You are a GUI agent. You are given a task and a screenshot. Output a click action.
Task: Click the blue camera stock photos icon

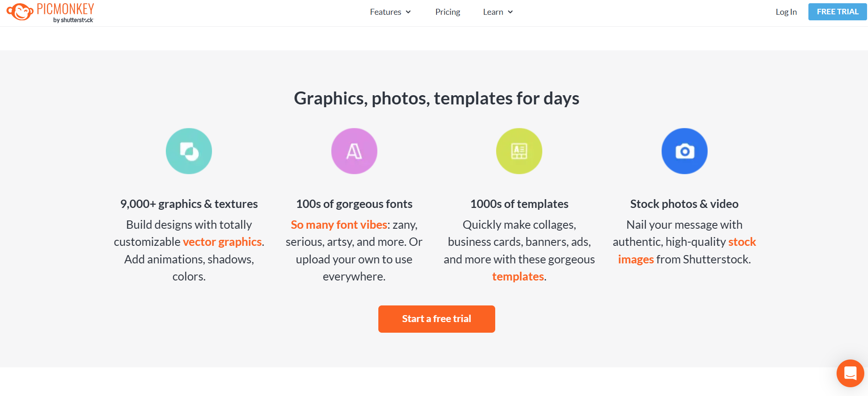click(x=685, y=151)
